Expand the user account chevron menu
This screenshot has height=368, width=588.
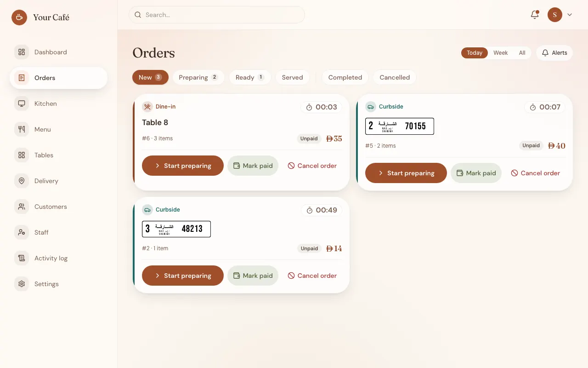570,15
